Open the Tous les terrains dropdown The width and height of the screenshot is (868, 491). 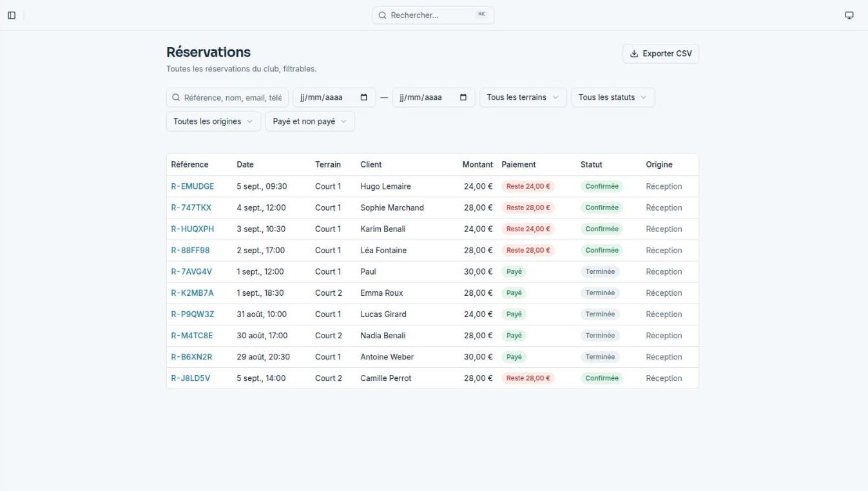[x=523, y=97]
